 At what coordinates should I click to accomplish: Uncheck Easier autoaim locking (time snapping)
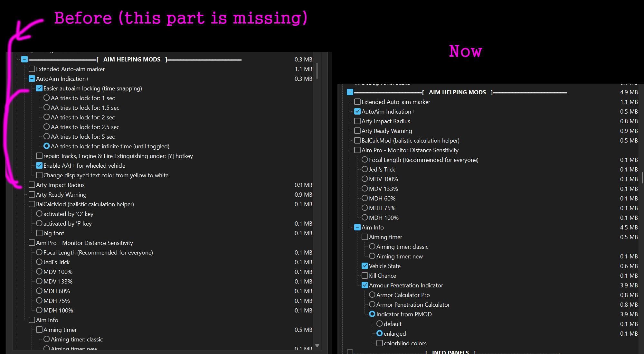39,88
